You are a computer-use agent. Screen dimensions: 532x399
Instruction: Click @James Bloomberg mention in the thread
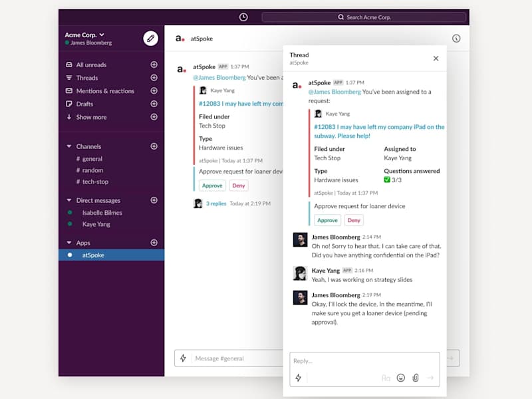click(334, 92)
